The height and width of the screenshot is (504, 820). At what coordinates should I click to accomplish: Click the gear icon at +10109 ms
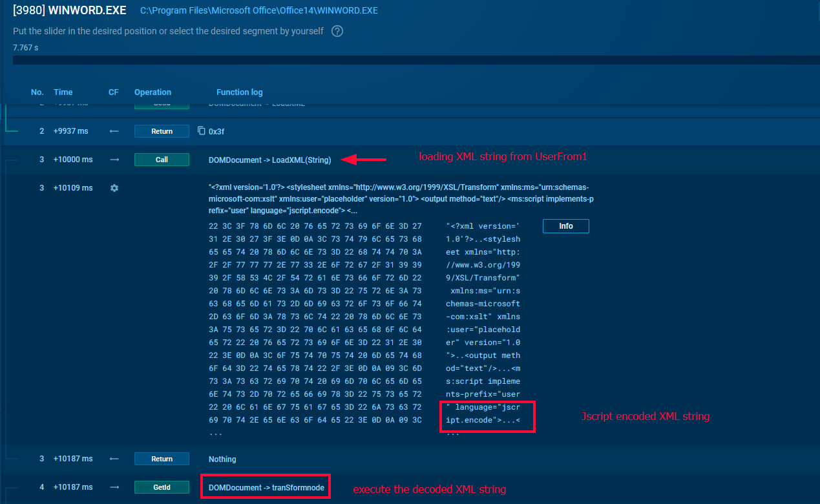[114, 188]
